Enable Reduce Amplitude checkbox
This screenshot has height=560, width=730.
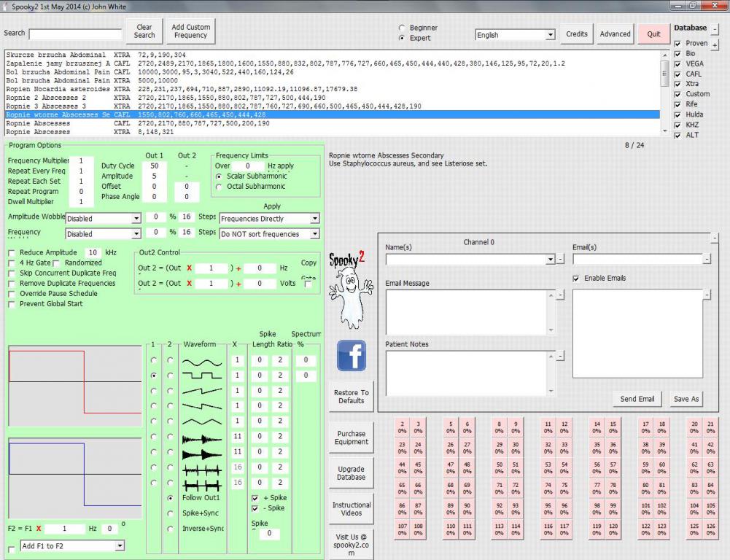(x=12, y=253)
